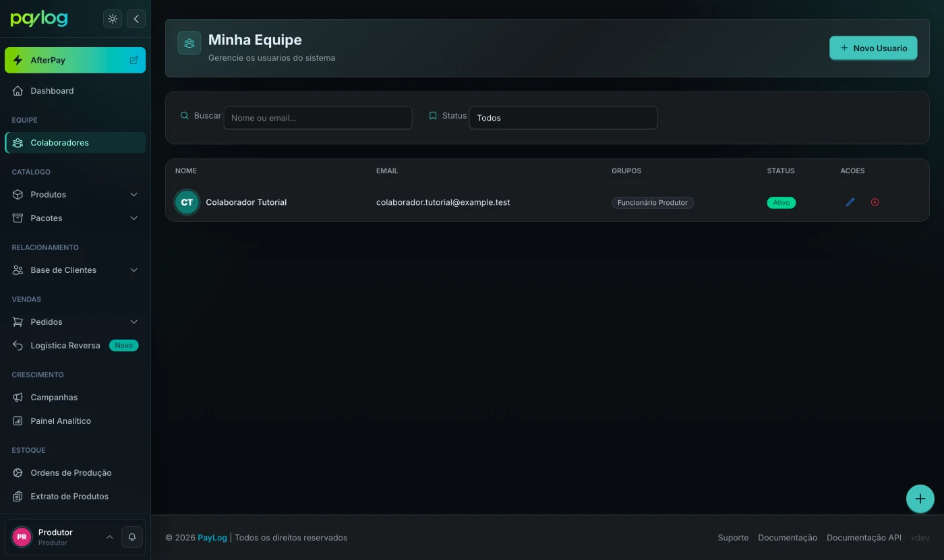Open the Documentação footer link
This screenshot has width=944, height=560.
tap(788, 538)
